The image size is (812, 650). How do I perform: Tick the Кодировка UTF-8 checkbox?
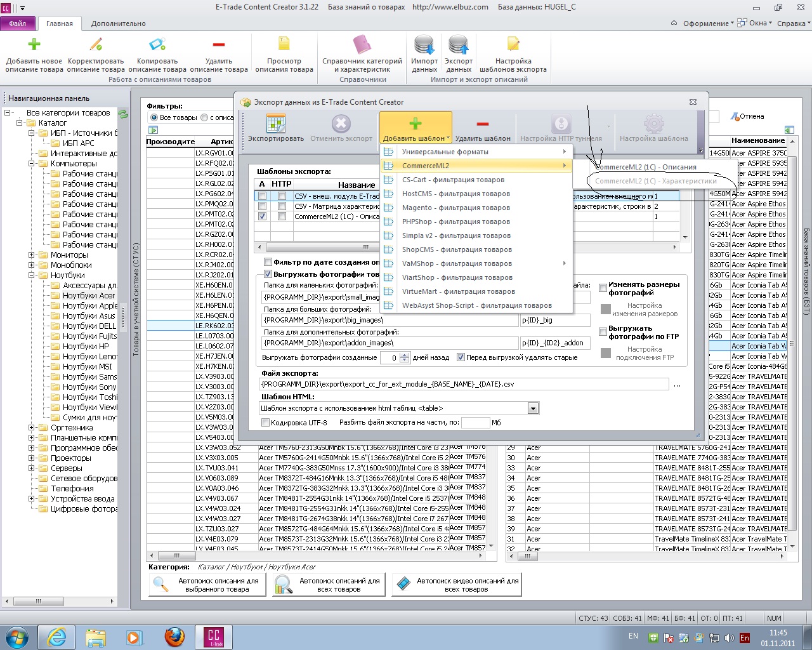pos(265,422)
